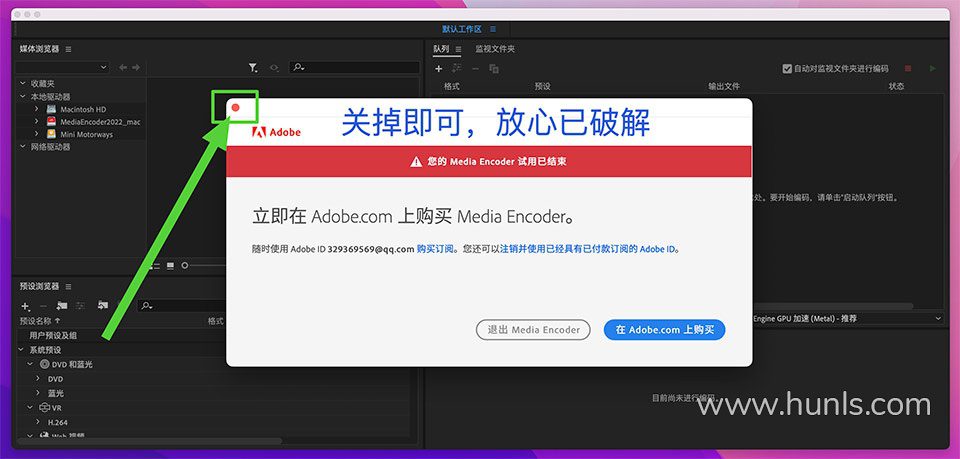Switch media browser to thumbnail view
Image resolution: width=960 pixels, height=459 pixels.
(x=170, y=266)
